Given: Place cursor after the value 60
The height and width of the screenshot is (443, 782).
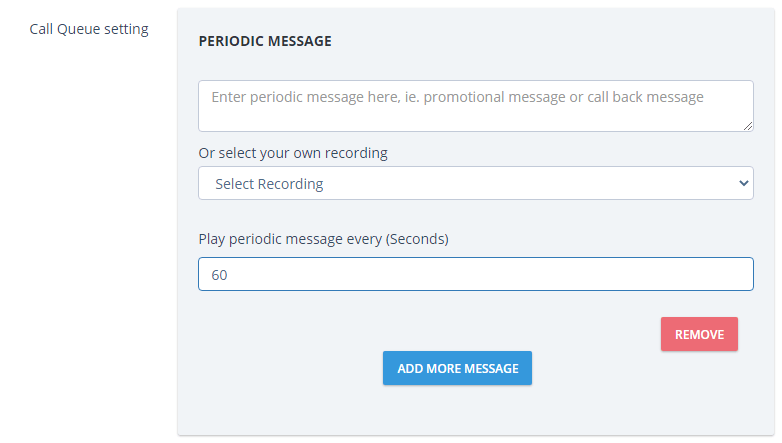Looking at the screenshot, I should tap(230, 274).
